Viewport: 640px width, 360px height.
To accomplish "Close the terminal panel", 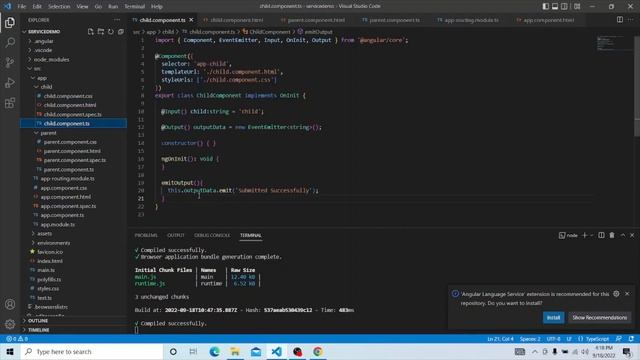I will (x=632, y=235).
